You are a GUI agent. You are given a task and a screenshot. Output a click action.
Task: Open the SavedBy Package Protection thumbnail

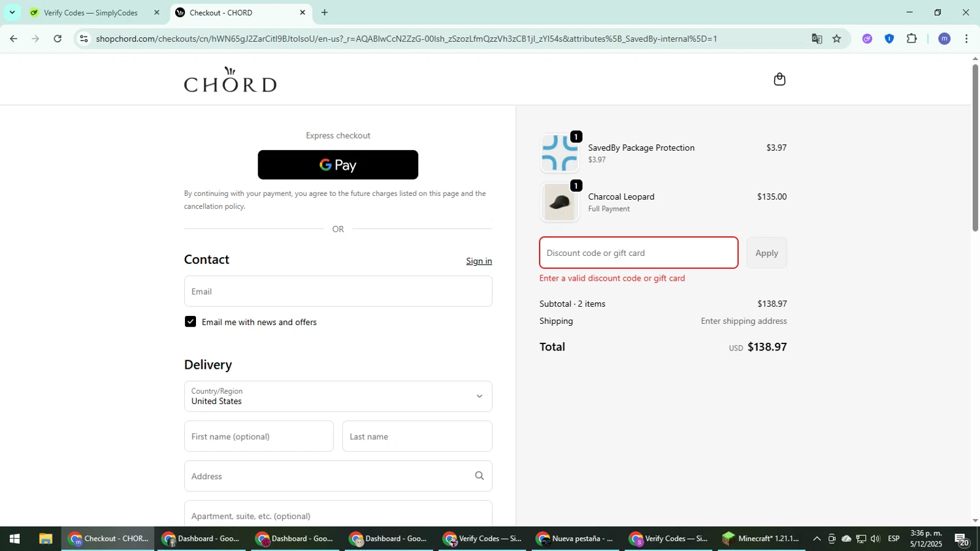point(559,153)
